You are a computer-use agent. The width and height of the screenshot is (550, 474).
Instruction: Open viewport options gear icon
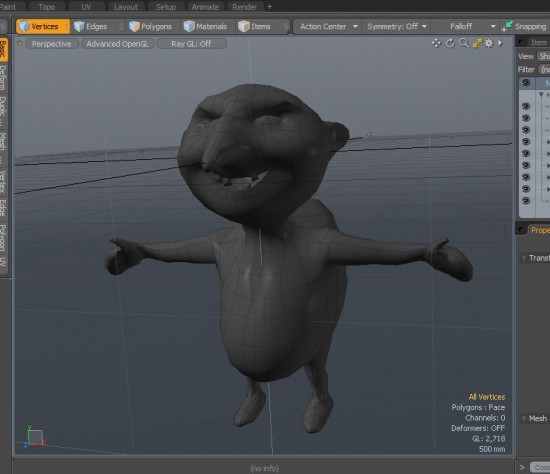click(489, 43)
